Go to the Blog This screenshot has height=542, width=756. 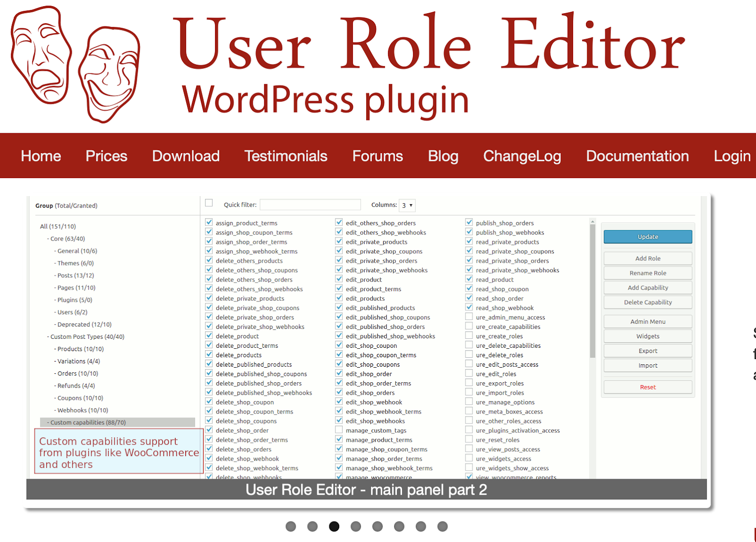(x=443, y=156)
